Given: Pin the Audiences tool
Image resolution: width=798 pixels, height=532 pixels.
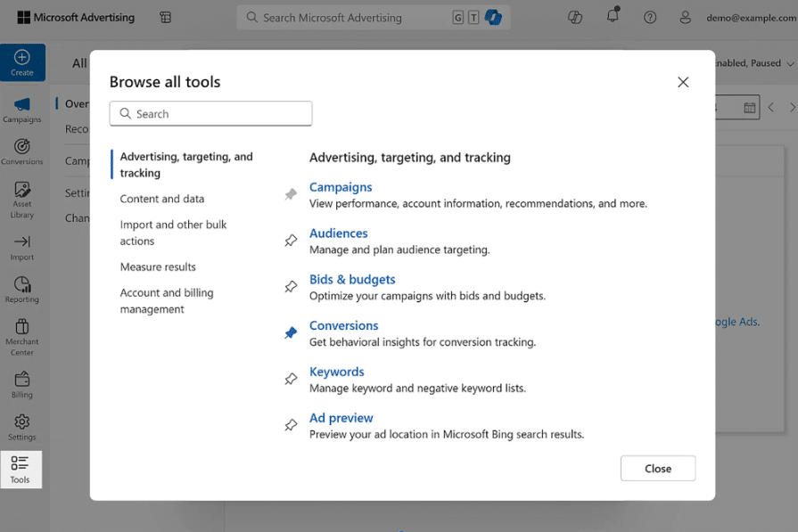Looking at the screenshot, I should (290, 240).
